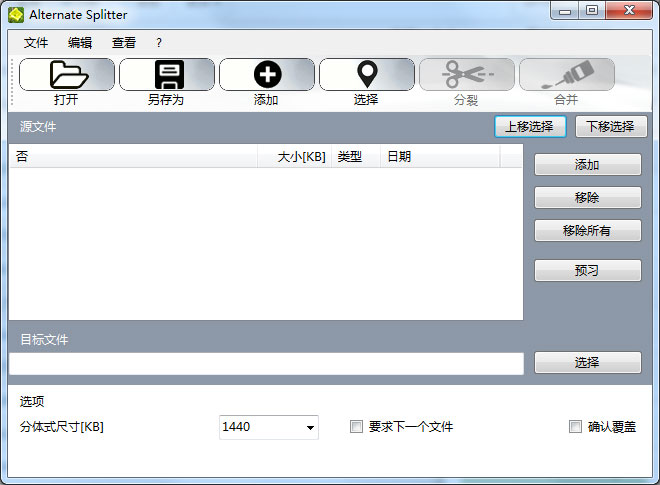The width and height of the screenshot is (660, 485).
Task: Click the 预习 preview button
Action: pyautogui.click(x=588, y=270)
